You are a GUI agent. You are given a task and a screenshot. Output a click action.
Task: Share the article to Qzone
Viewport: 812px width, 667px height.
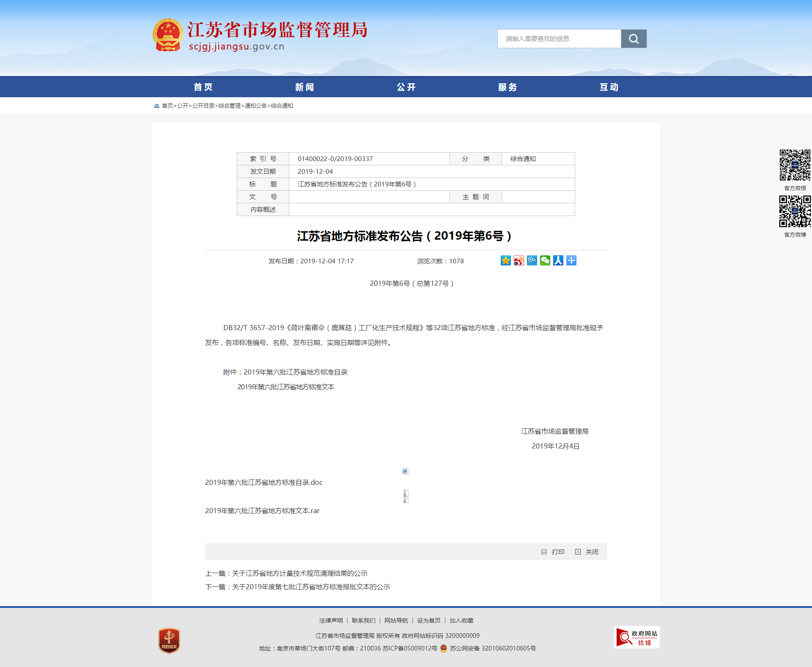[505, 261]
